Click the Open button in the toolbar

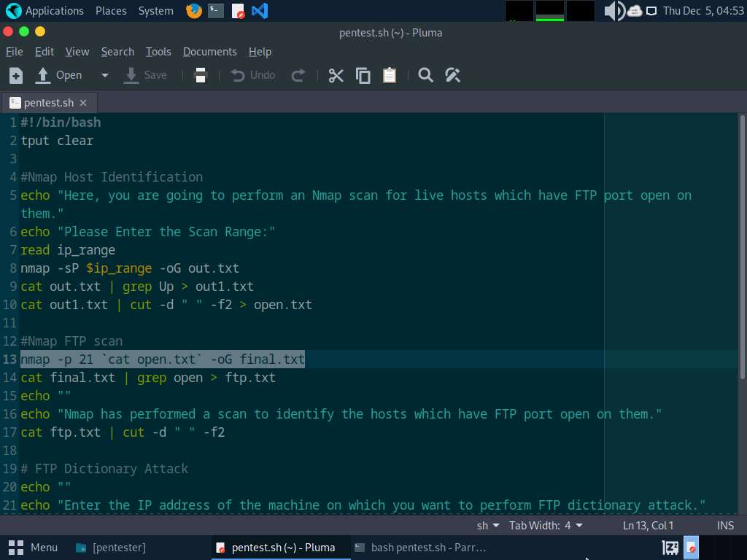58,75
